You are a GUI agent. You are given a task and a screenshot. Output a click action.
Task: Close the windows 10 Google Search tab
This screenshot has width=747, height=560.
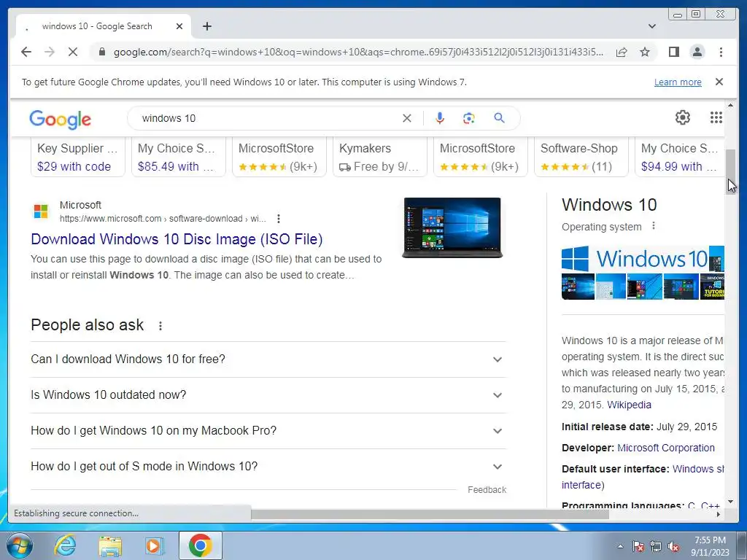point(179,26)
